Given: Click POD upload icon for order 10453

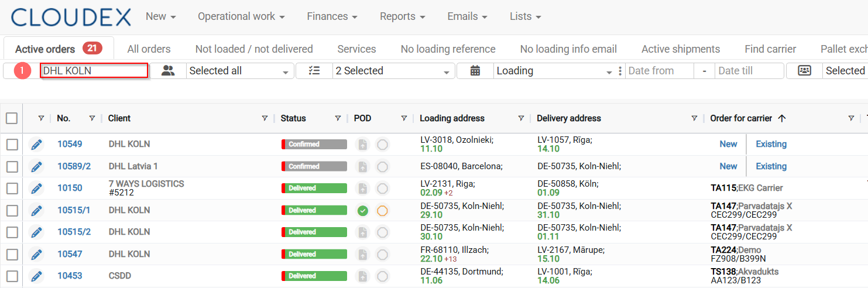Looking at the screenshot, I should (363, 276).
